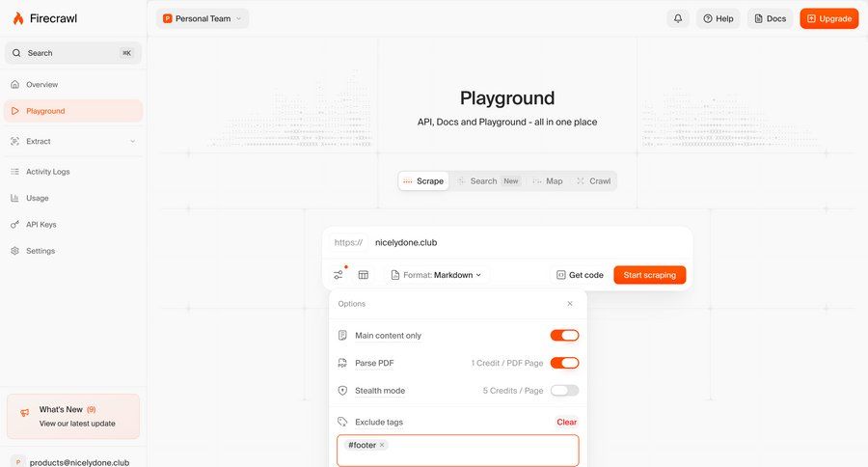Open Activity Logs in the sidebar
The width and height of the screenshot is (868, 467).
pyautogui.click(x=47, y=172)
